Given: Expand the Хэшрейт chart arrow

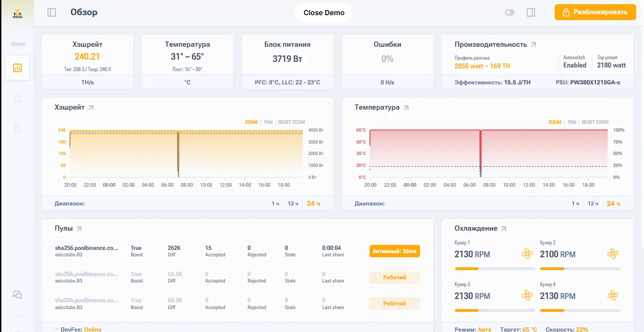Looking at the screenshot, I should pos(91,108).
